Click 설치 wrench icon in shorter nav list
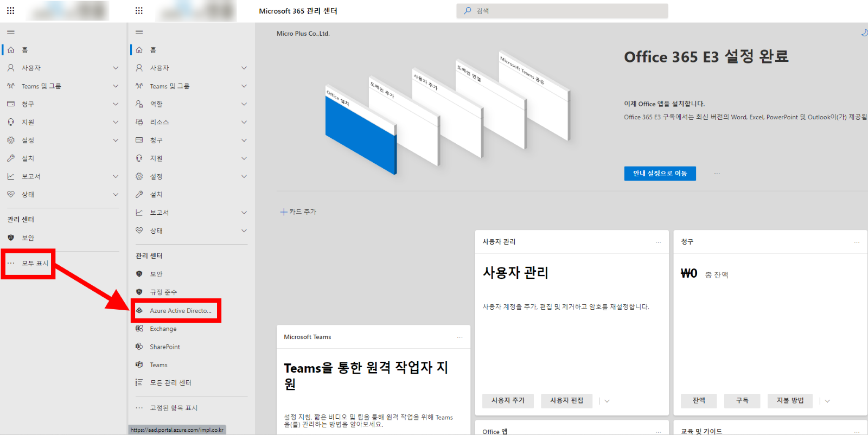Screen dimensions: 868x435 point(11,158)
